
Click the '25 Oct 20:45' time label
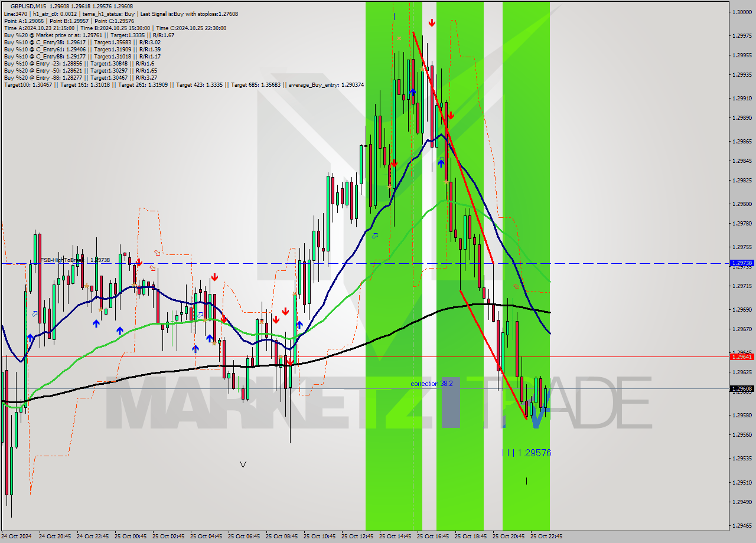click(509, 537)
